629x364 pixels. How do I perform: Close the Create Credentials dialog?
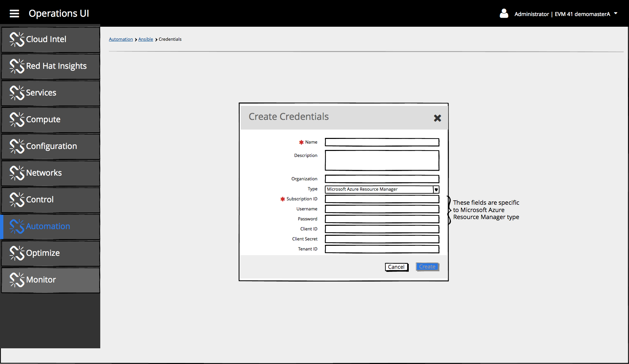coord(437,118)
